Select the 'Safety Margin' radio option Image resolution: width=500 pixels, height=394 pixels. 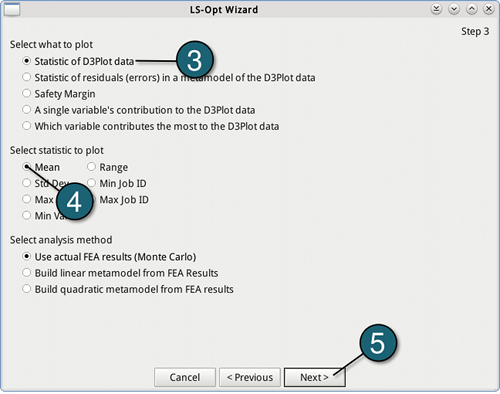click(26, 94)
